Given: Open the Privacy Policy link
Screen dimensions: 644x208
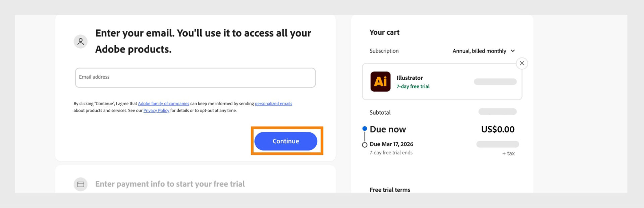Looking at the screenshot, I should click(x=156, y=110).
